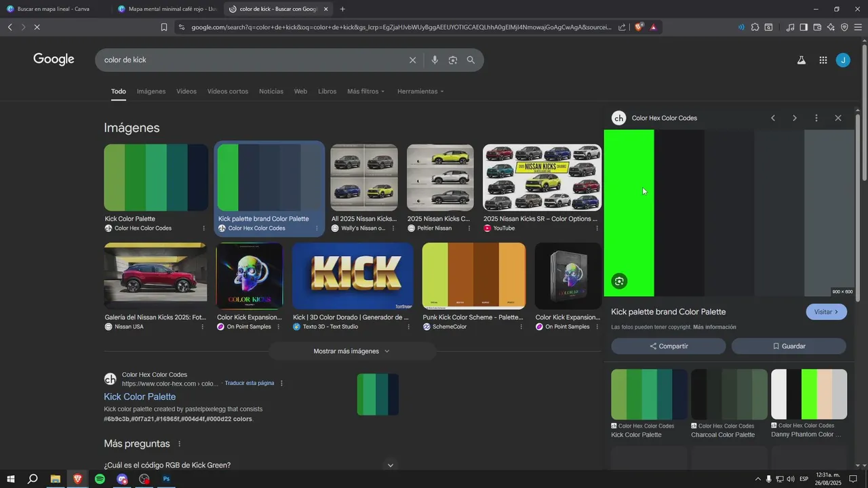Image resolution: width=868 pixels, height=488 pixels.
Task: Open the tab search icon in toolbar
Action: pyautogui.click(x=768, y=27)
